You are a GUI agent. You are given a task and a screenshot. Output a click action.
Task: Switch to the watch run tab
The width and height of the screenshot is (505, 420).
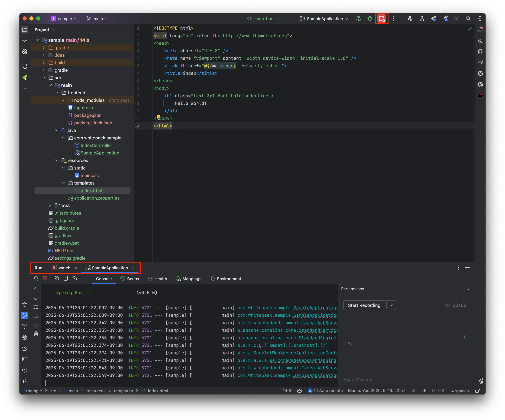coord(62,268)
